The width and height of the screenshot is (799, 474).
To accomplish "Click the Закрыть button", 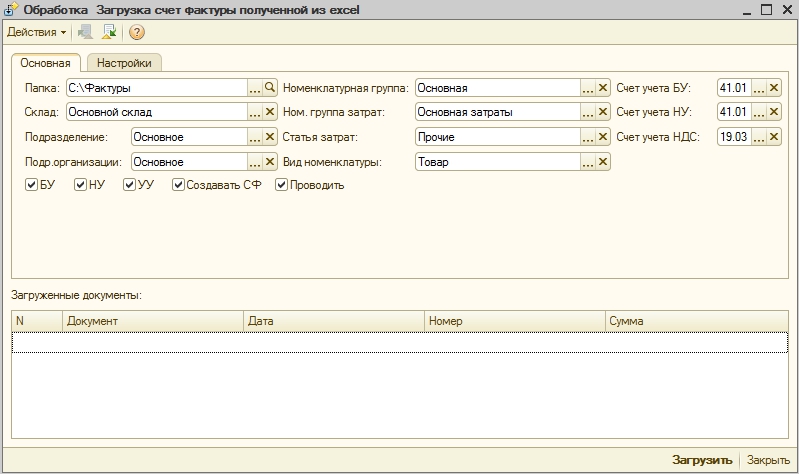I will click(768, 461).
